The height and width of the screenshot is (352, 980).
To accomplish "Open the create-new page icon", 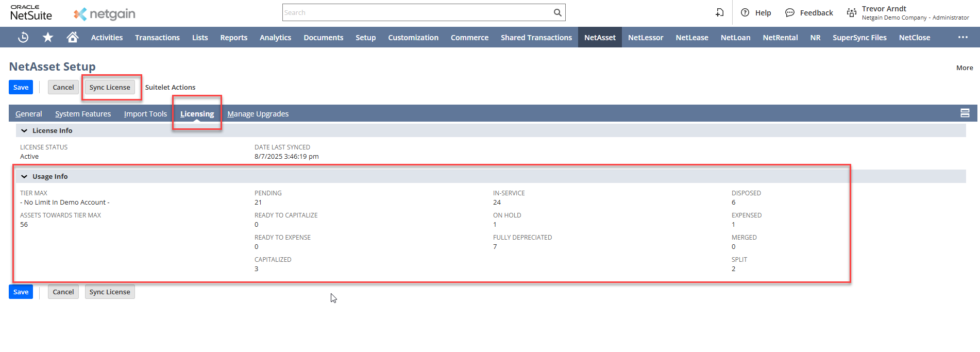I will pos(720,12).
